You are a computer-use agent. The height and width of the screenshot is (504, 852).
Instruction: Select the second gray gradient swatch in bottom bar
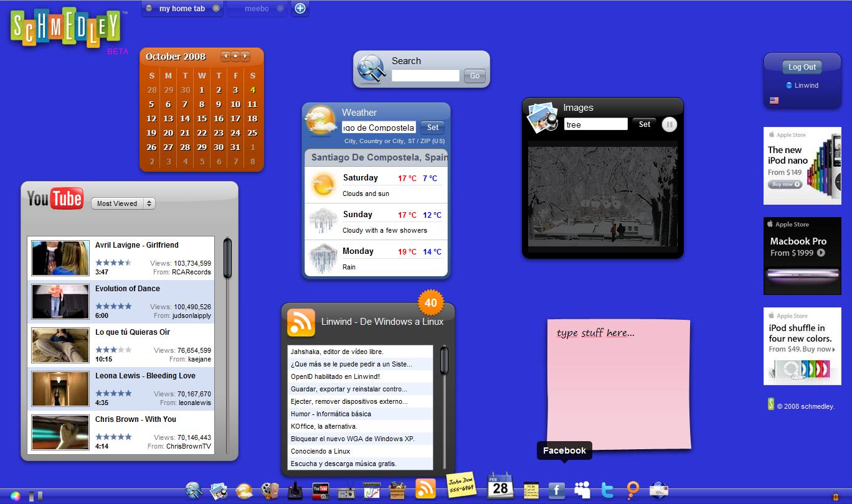(40, 496)
